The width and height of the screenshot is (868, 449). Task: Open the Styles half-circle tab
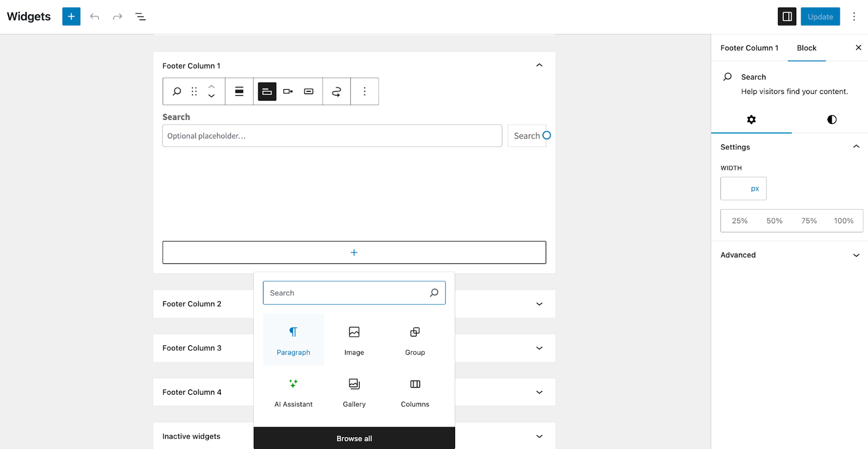tap(832, 119)
